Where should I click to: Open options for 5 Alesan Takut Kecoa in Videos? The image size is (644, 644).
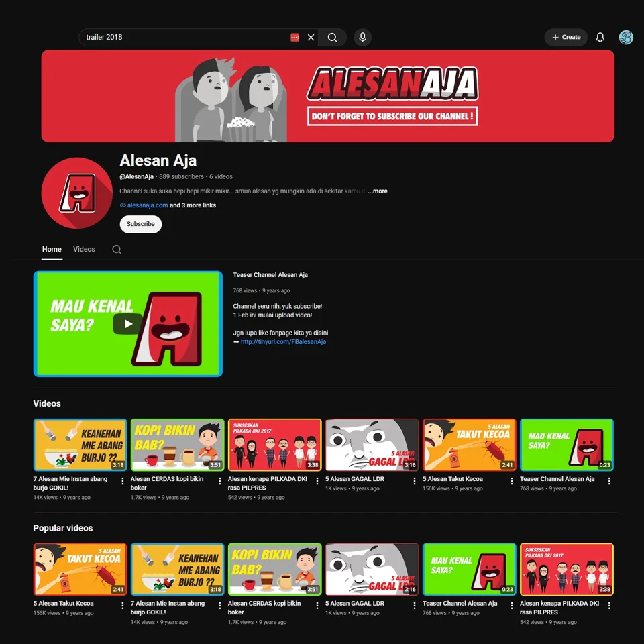point(512,482)
